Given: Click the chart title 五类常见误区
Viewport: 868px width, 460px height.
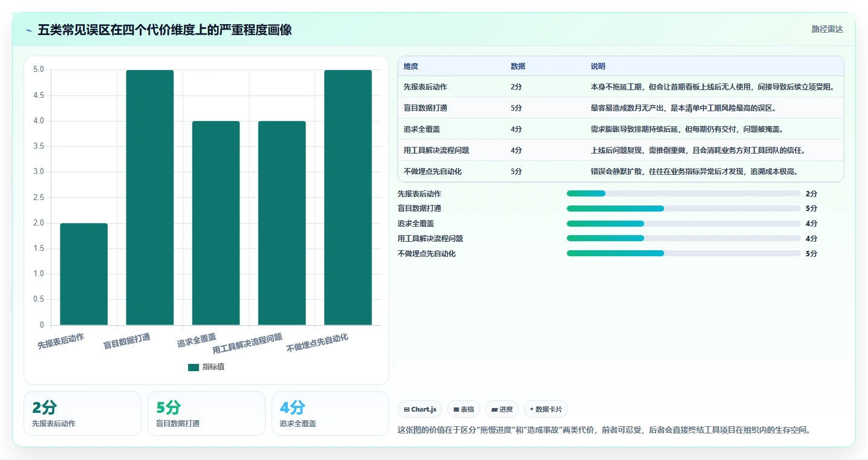Looking at the screenshot, I should 165,30.
